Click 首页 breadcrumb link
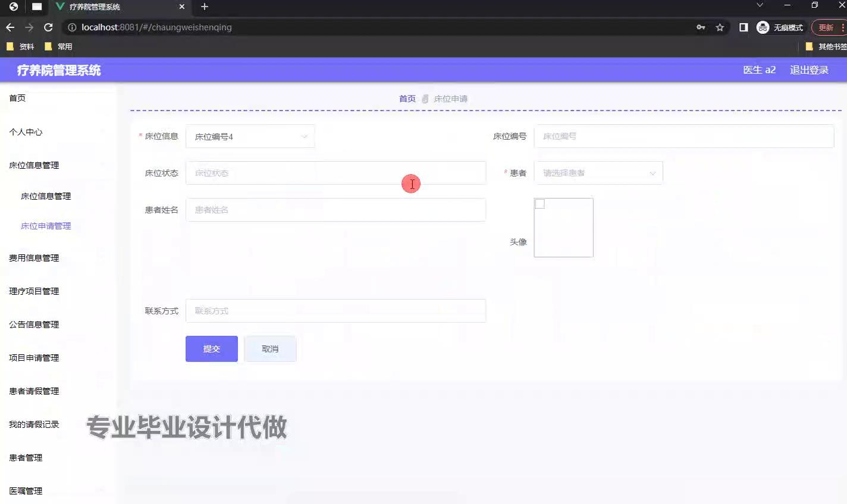Viewport: 847px width, 504px height. (x=407, y=99)
